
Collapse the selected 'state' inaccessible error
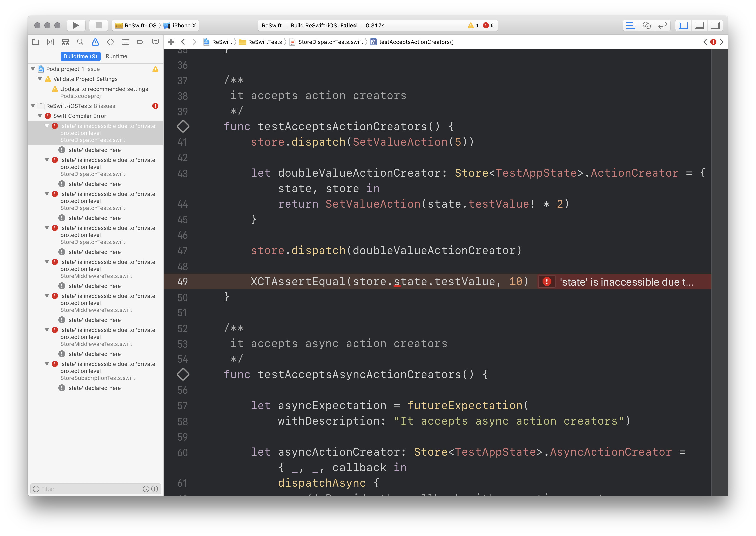click(47, 126)
